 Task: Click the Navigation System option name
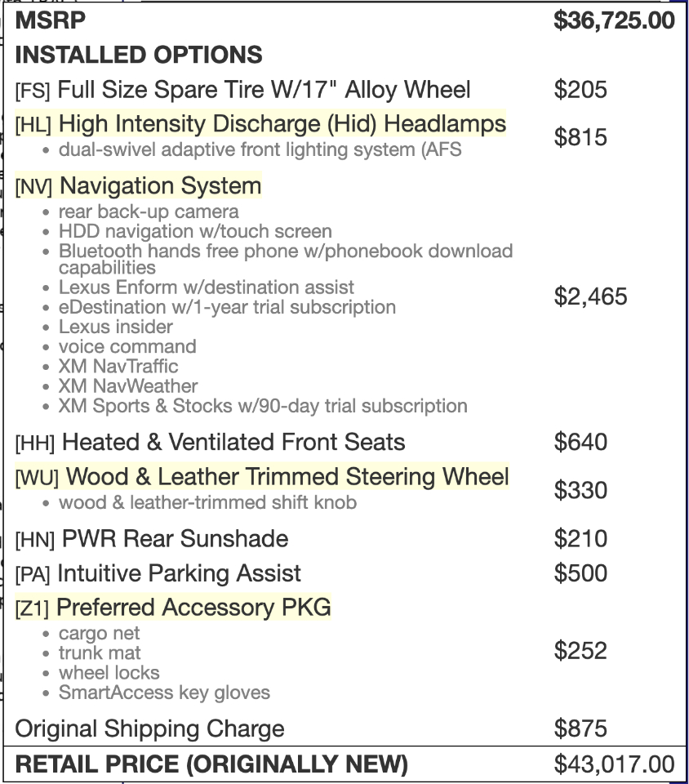click(x=160, y=186)
